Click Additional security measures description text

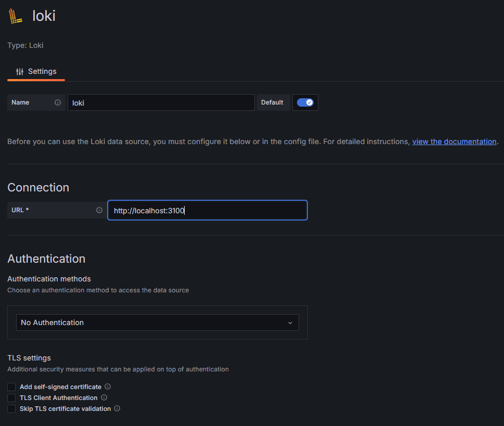118,369
